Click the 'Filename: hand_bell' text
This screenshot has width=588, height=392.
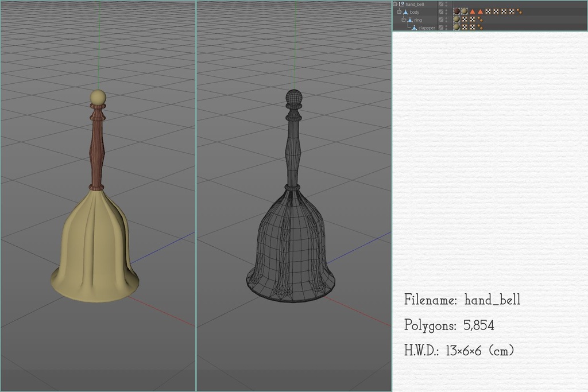click(x=462, y=300)
